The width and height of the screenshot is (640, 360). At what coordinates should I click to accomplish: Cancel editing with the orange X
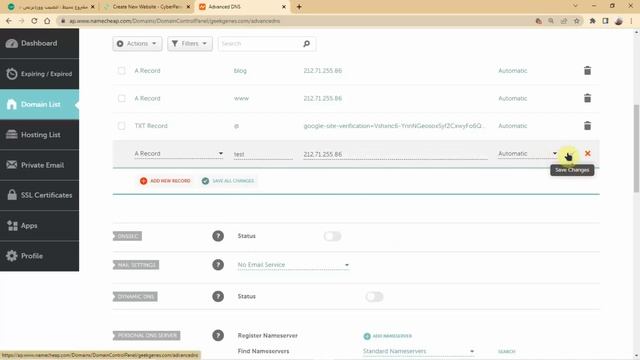tap(587, 153)
